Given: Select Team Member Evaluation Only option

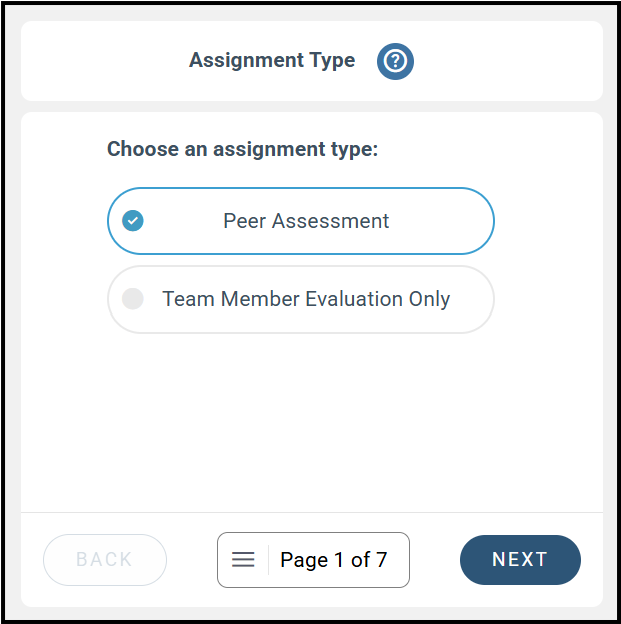Looking at the screenshot, I should pos(301,299).
